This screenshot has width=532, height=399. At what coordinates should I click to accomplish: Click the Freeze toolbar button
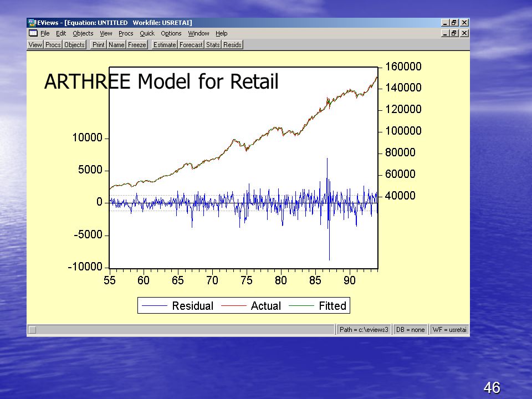137,45
